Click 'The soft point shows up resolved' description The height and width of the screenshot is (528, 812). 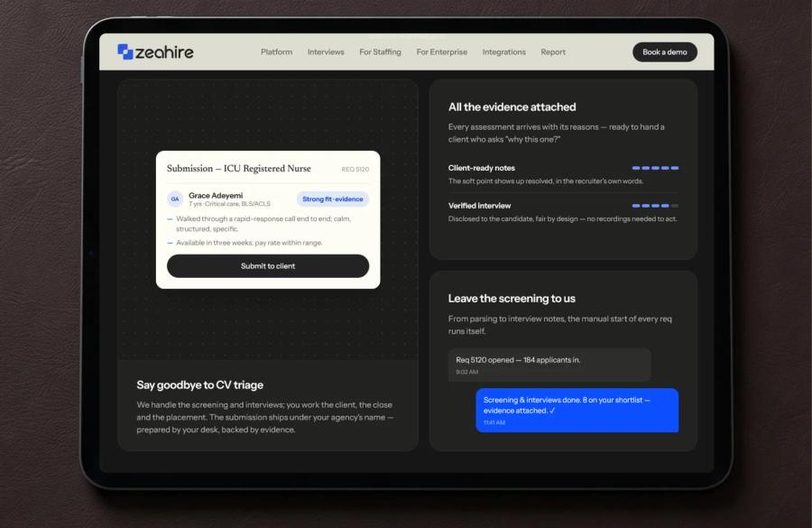[x=546, y=181]
